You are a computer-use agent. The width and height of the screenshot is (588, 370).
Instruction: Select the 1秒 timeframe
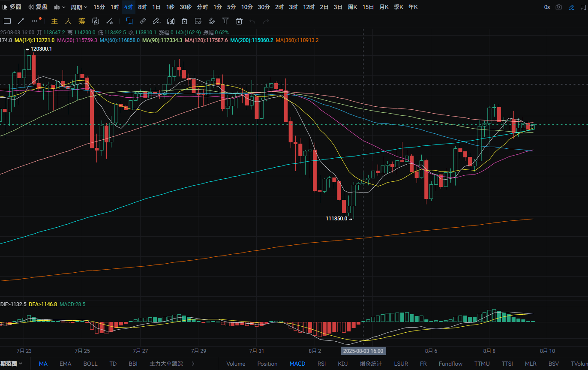pyautogui.click(x=170, y=7)
